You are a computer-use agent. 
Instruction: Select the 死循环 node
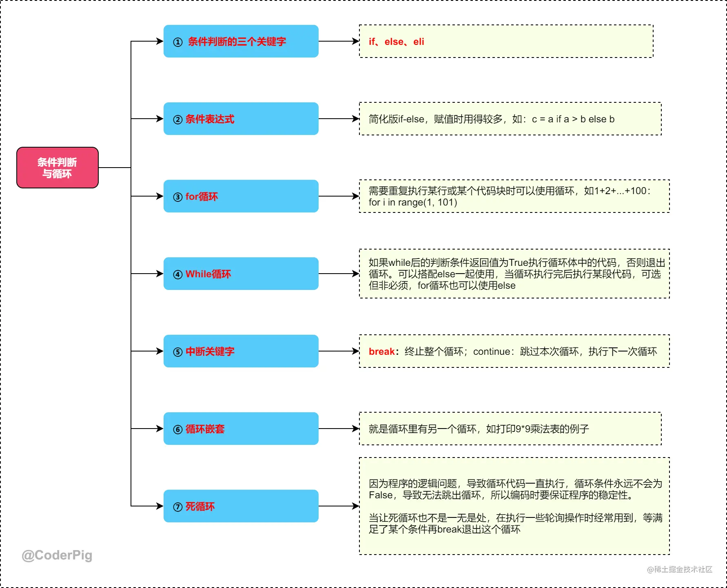(x=241, y=506)
